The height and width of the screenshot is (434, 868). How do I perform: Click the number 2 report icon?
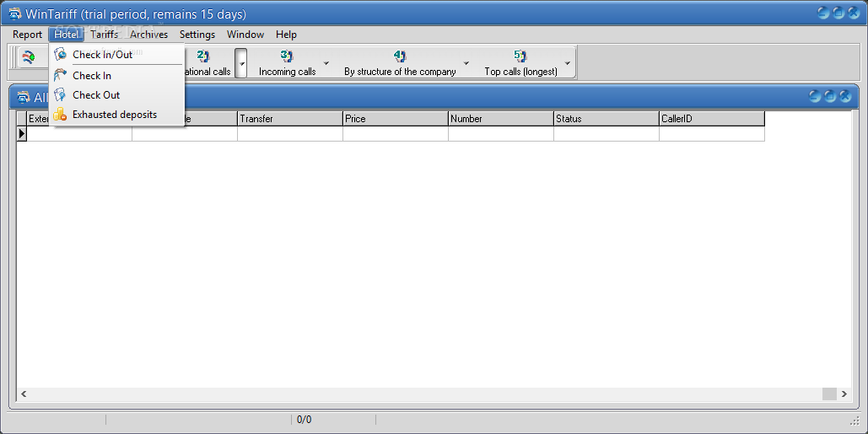coord(203,56)
